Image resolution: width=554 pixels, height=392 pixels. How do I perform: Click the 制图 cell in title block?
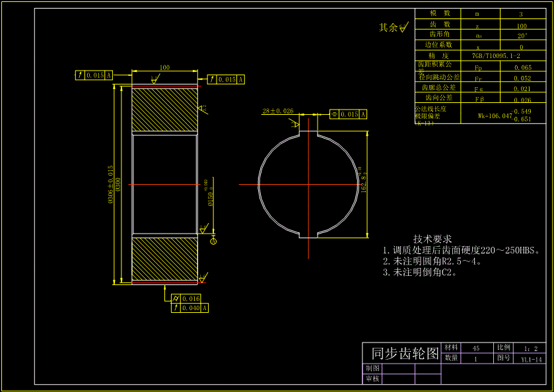372,368
